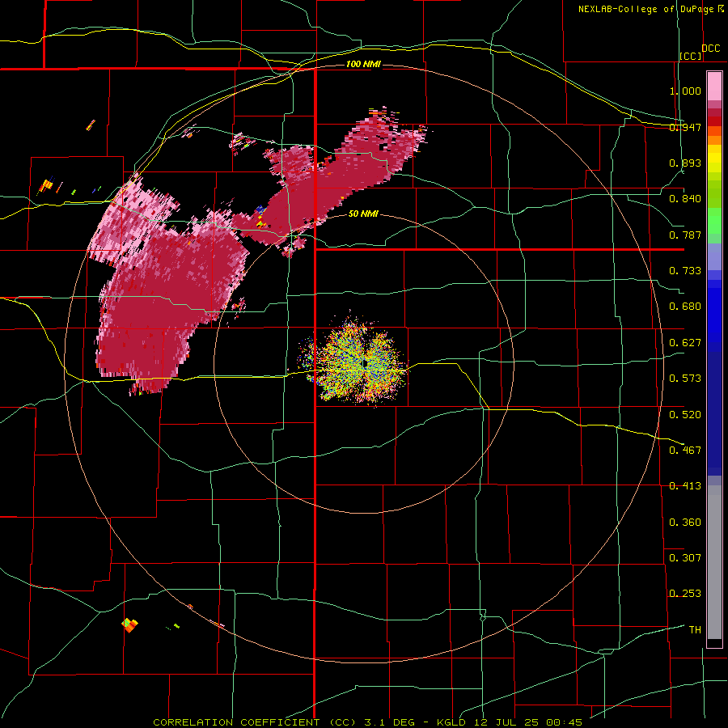Click the 0.520 color scale value
This screenshot has width=728, height=728.
(685, 415)
